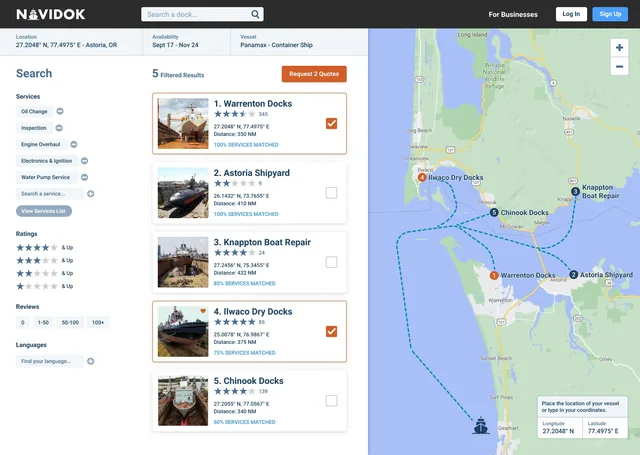Viewport: 640px width, 455px height.
Task: Uncheck the Ilwaco Dry Docks checkbox
Action: (331, 331)
